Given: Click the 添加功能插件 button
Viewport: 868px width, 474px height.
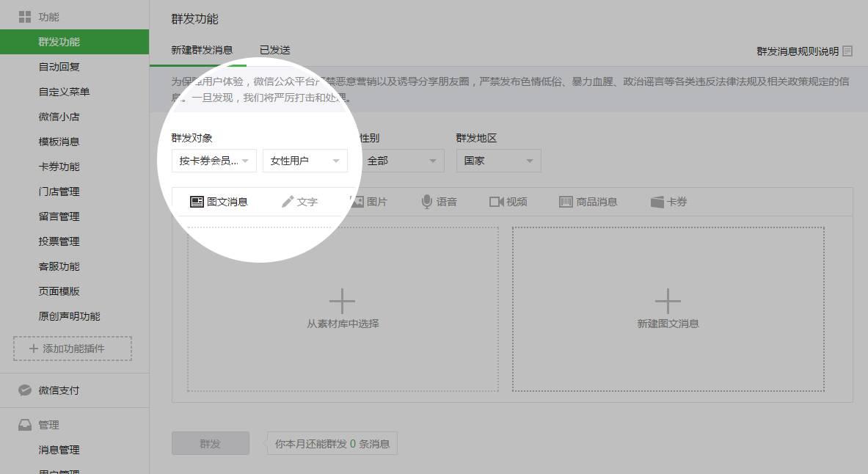Looking at the screenshot, I should coord(73,349).
